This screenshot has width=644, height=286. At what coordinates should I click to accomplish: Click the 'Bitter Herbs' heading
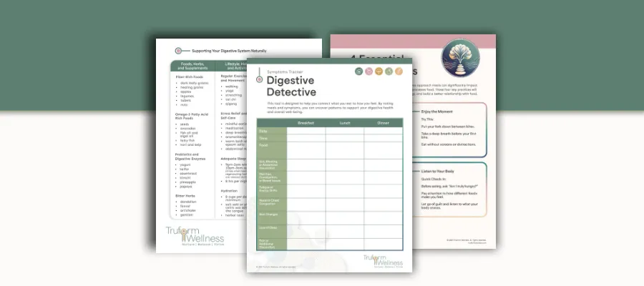point(185,196)
